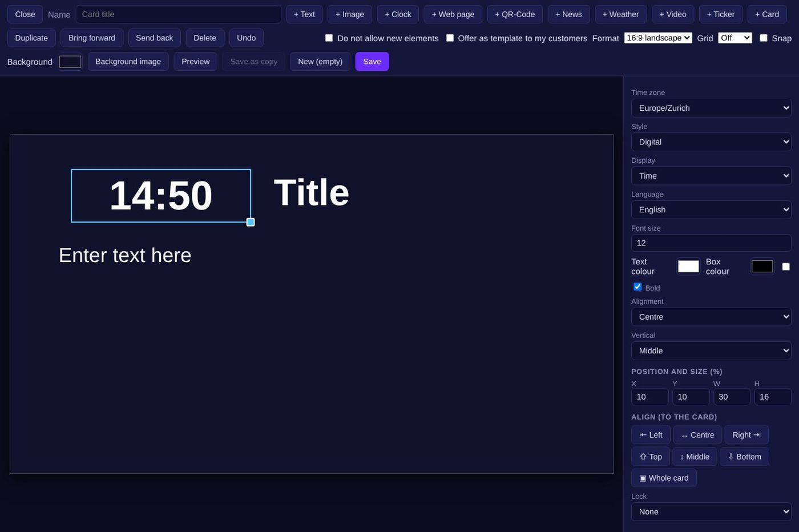The width and height of the screenshot is (799, 532).
Task: Pick a Background colour swatch
Action: point(70,62)
